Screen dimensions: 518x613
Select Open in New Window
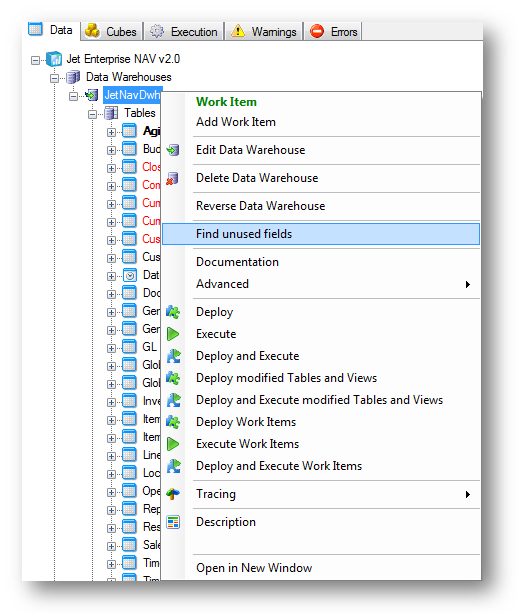(x=254, y=568)
